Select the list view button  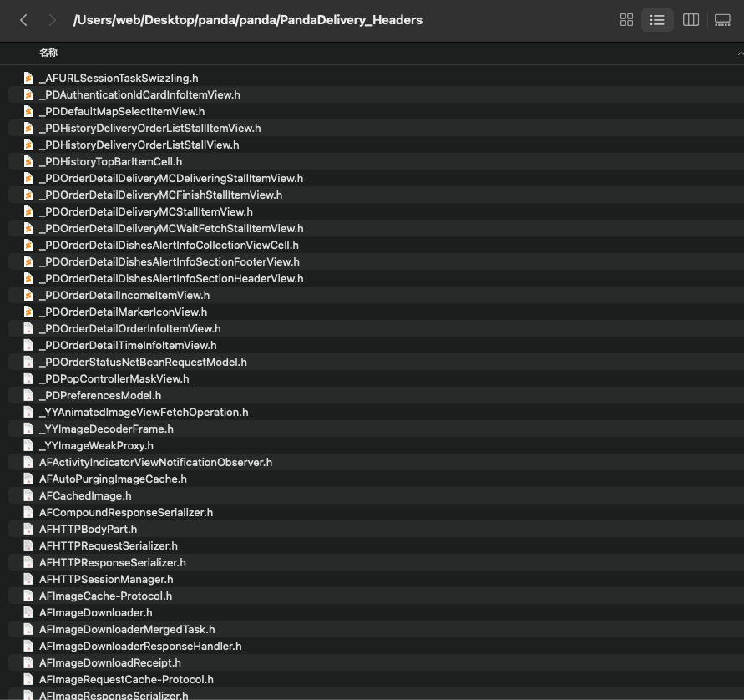click(x=657, y=20)
